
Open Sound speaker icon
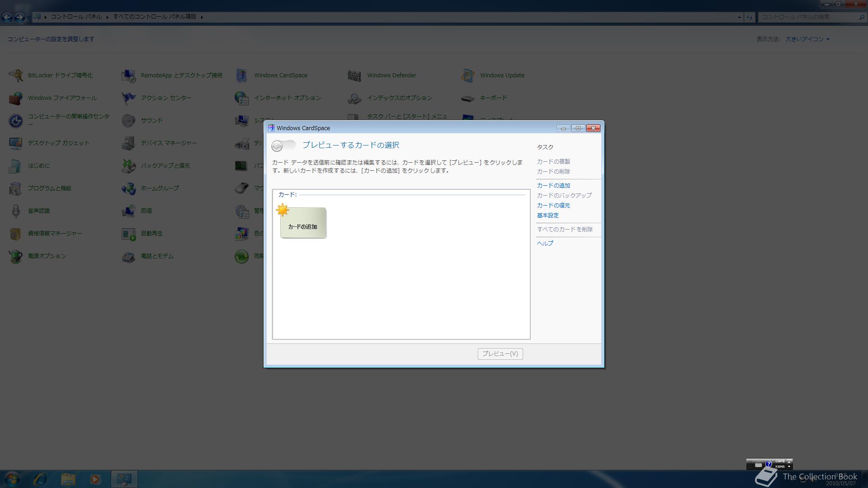[129, 121]
